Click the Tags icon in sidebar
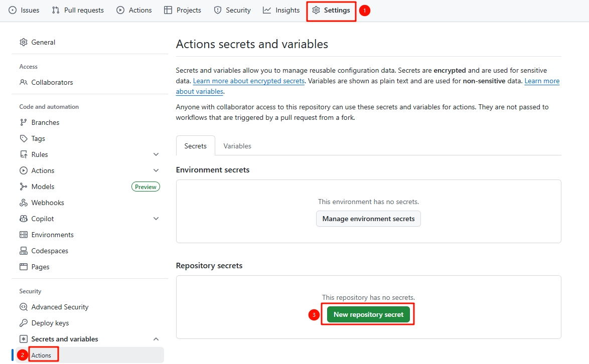 (x=23, y=138)
